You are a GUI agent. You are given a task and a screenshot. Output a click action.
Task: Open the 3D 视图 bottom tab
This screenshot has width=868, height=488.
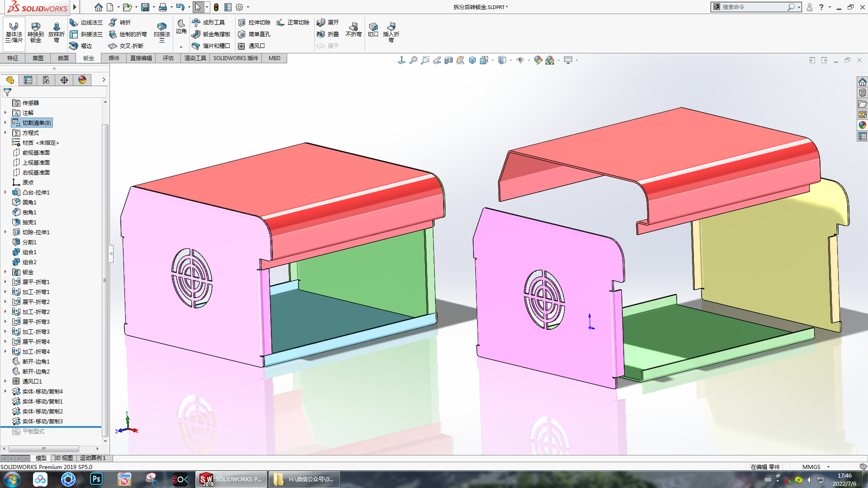tap(63, 458)
